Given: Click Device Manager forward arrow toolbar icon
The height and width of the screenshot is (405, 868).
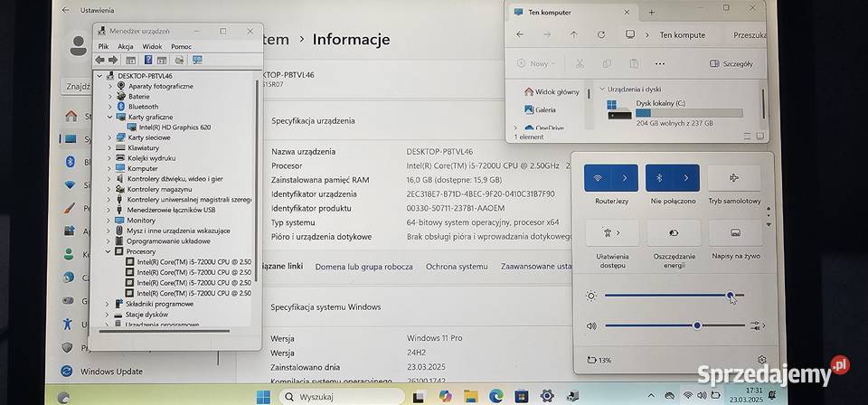Looking at the screenshot, I should point(113,60).
